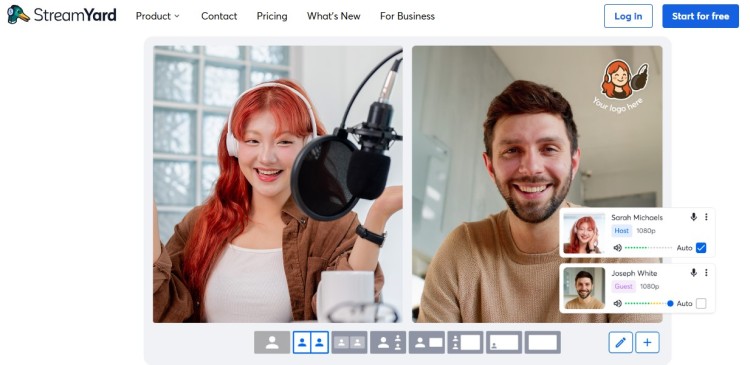Open the Pricing page
Image resolution: width=750 pixels, height=365 pixels.
click(272, 16)
